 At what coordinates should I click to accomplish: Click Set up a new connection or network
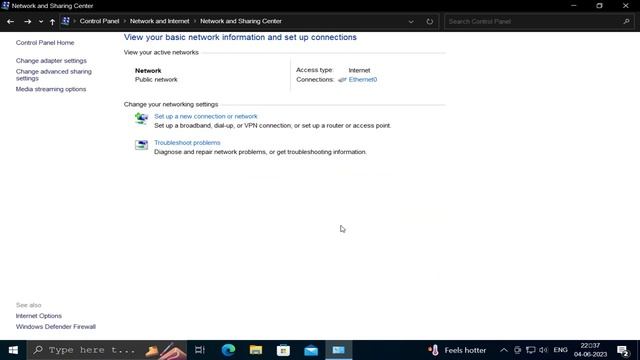coord(206,116)
